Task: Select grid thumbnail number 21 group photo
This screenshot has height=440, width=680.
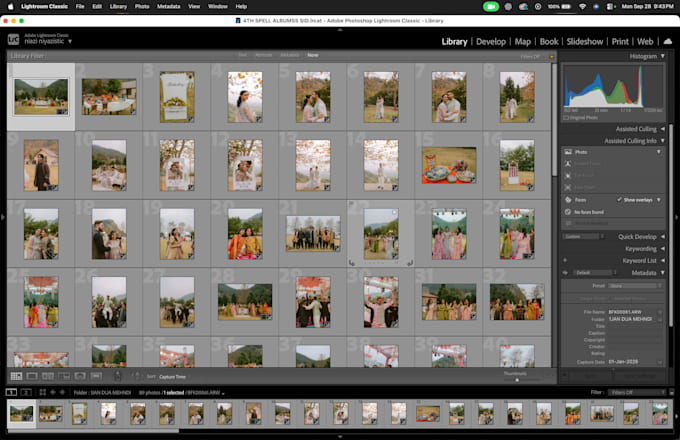Action: (313, 234)
